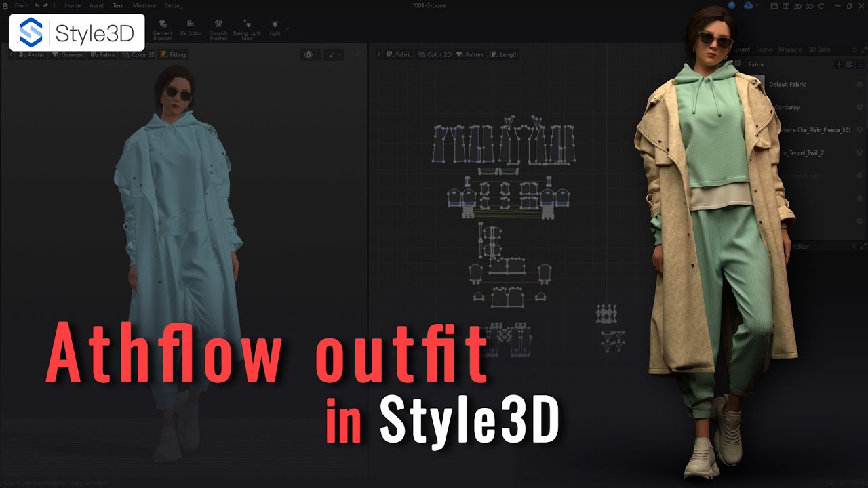The height and width of the screenshot is (488, 868).
Task: Toggle Color 2D display in 2D window
Action: pos(435,54)
